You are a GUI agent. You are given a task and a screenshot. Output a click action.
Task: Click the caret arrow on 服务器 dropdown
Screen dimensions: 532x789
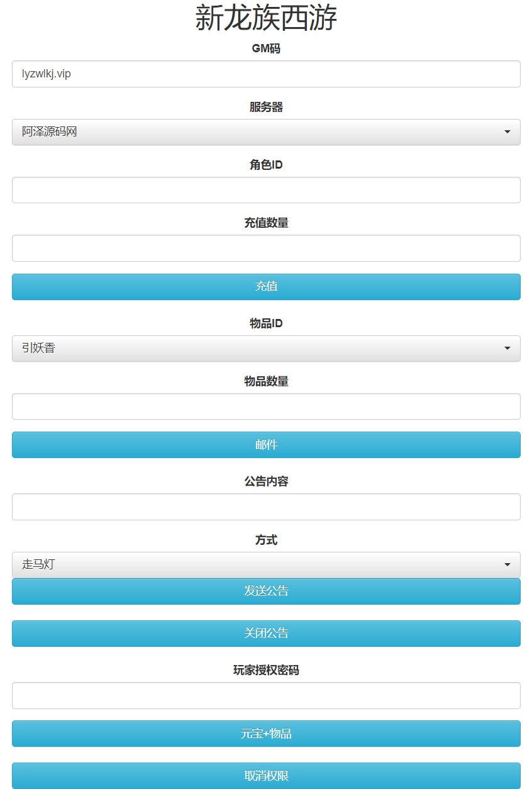(x=507, y=132)
